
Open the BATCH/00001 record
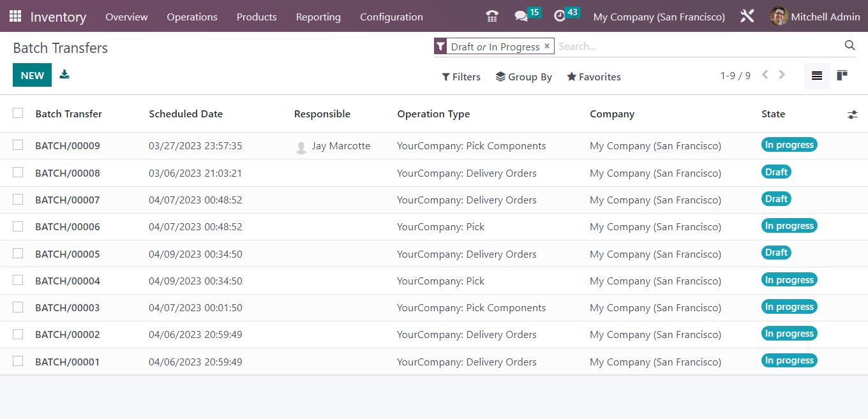pos(67,362)
